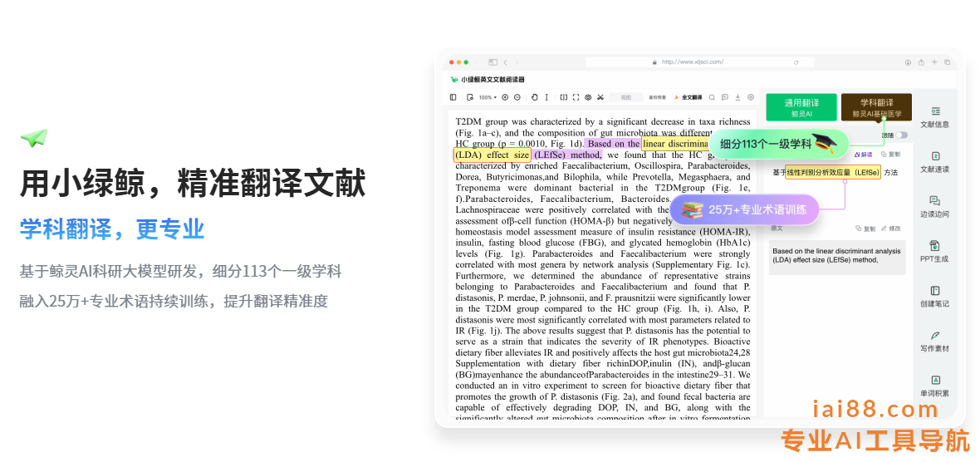Image resolution: width=980 pixels, height=462 pixels.
Task: Enter fullscreen view mode icon
Action: coord(576,97)
